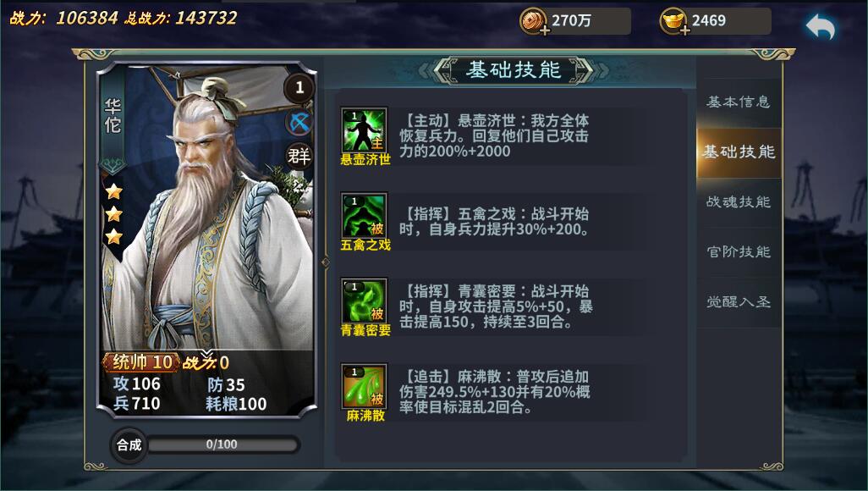Select the 青囊密要 skill icon
Image resolution: width=868 pixels, height=491 pixels.
(x=364, y=301)
